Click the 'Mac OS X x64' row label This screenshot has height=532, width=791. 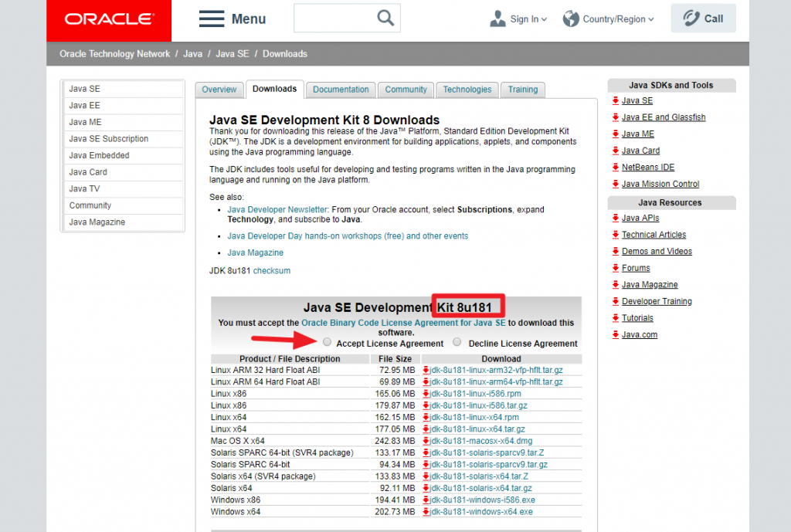click(x=238, y=441)
